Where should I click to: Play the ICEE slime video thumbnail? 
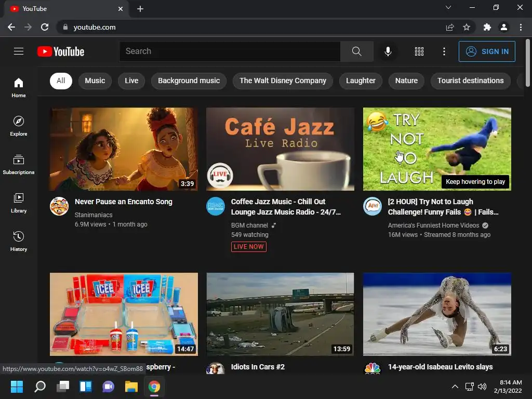tap(124, 314)
